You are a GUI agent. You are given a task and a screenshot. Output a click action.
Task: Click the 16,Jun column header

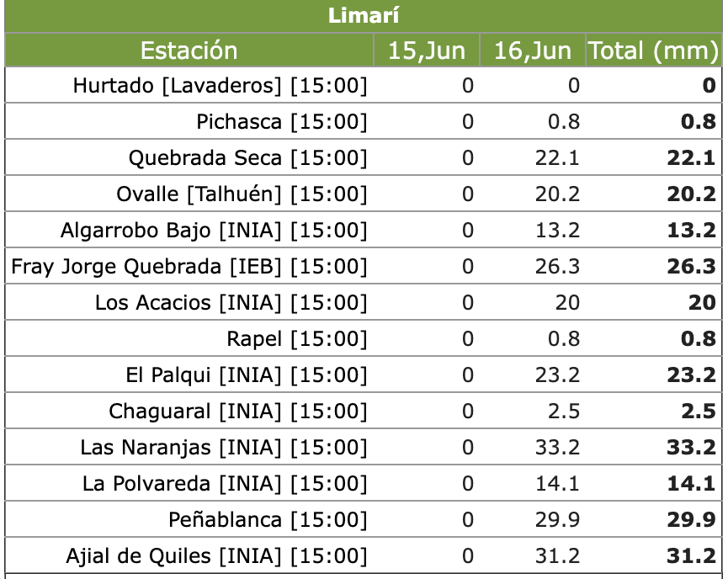(x=533, y=50)
